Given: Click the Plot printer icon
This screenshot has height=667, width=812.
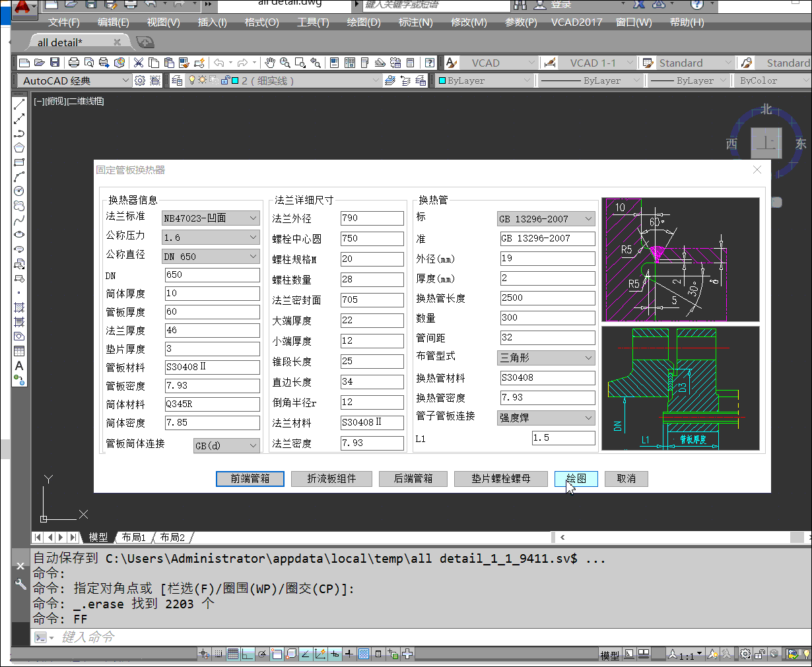Looking at the screenshot, I should coord(74,63).
